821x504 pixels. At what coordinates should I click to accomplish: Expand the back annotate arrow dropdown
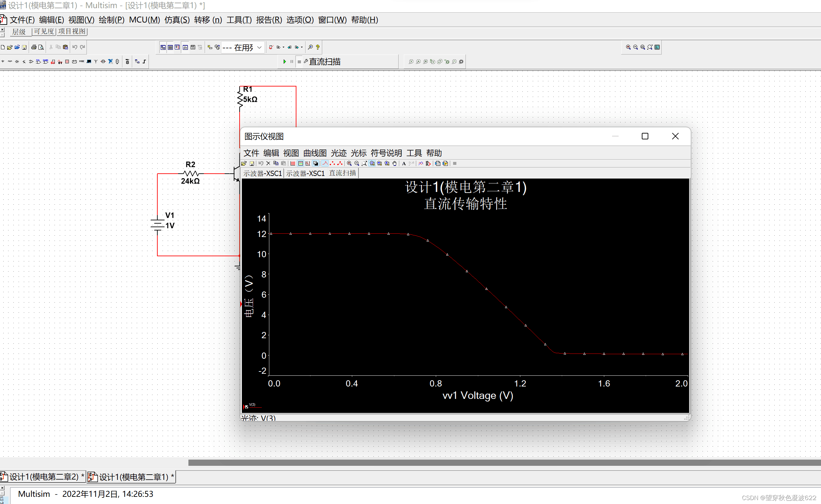click(x=284, y=47)
